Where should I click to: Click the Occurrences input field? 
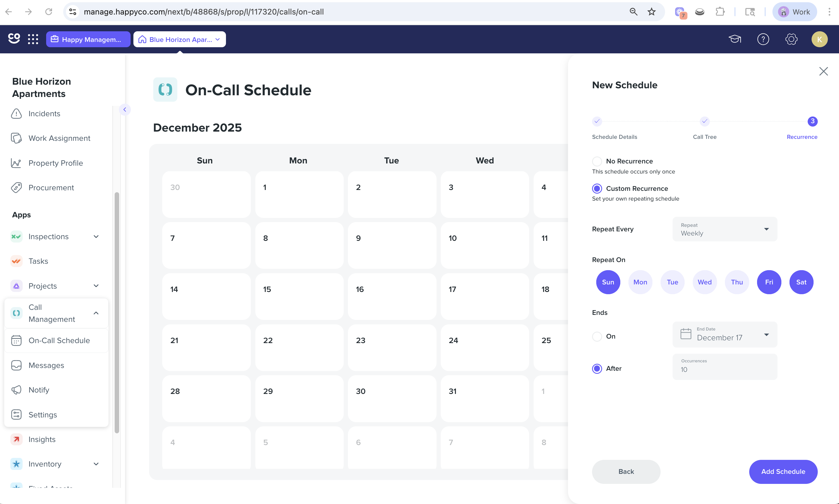point(725,367)
